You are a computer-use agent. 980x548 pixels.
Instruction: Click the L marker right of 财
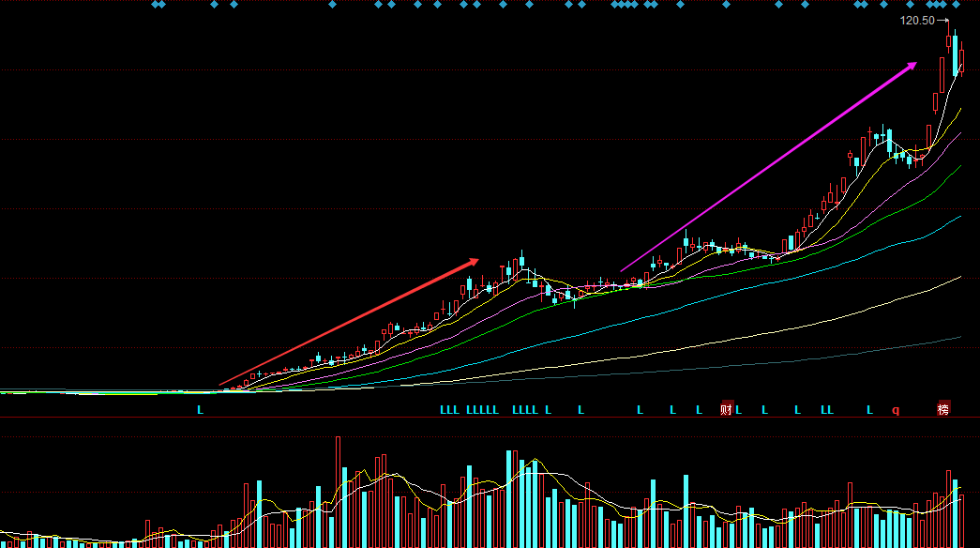click(739, 410)
